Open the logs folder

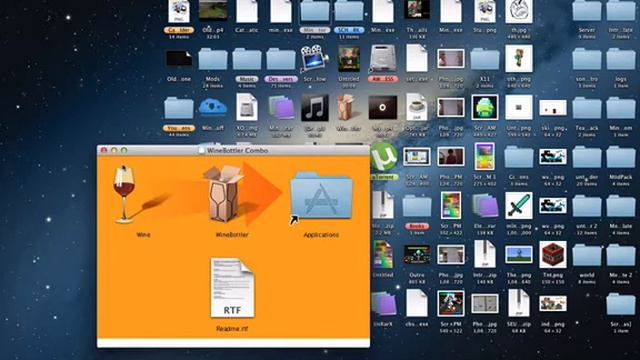pos(621,60)
